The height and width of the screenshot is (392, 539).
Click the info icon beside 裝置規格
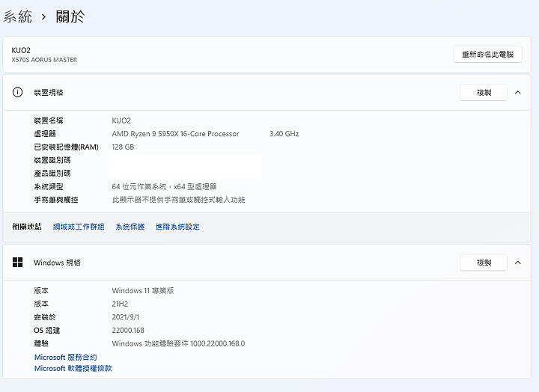17,92
